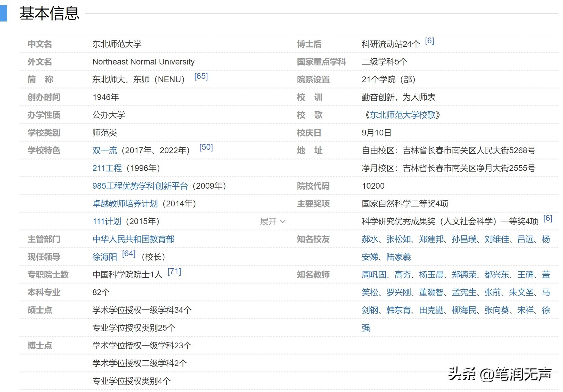Open the 111计划 link

pos(107,221)
